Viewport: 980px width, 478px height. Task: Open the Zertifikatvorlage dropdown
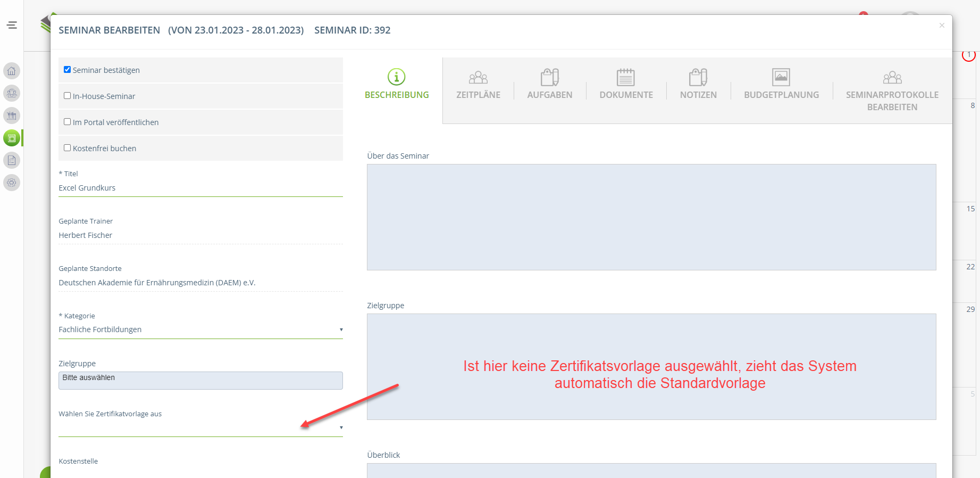pos(200,428)
